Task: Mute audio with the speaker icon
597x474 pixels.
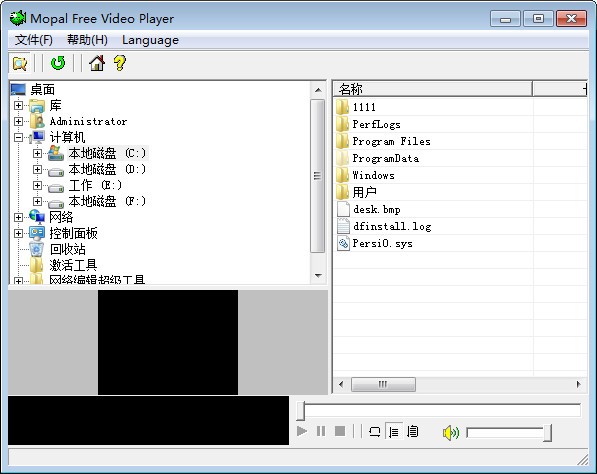Action: coord(451,433)
